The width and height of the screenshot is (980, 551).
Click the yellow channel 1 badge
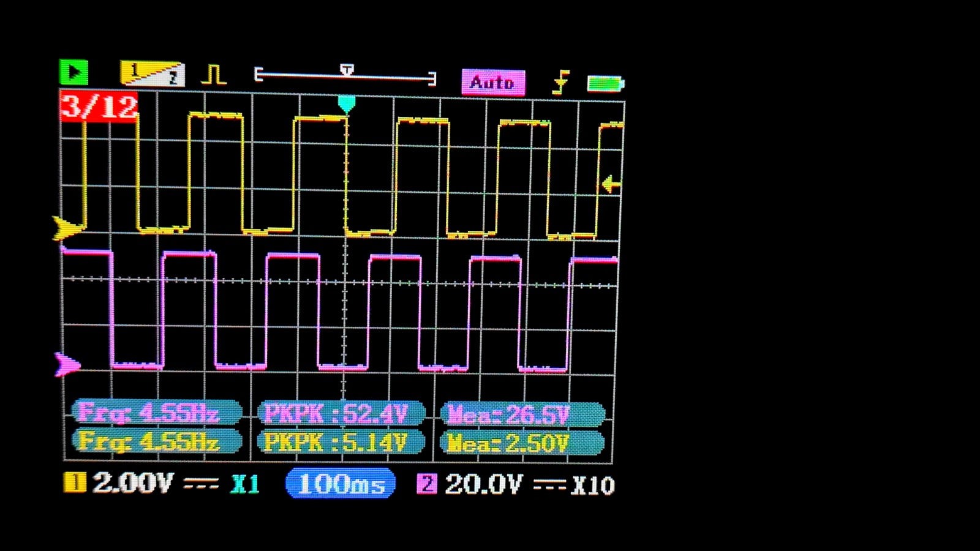pos(75,482)
